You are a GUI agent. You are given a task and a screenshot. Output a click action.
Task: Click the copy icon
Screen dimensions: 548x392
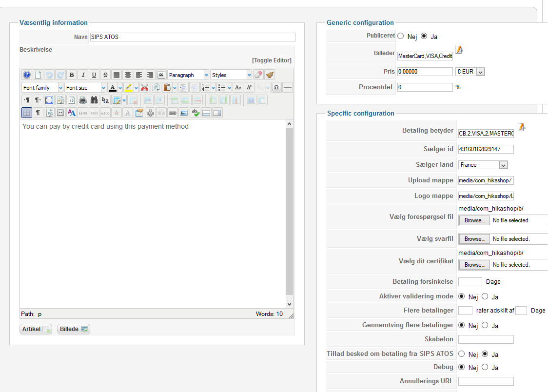click(x=156, y=88)
